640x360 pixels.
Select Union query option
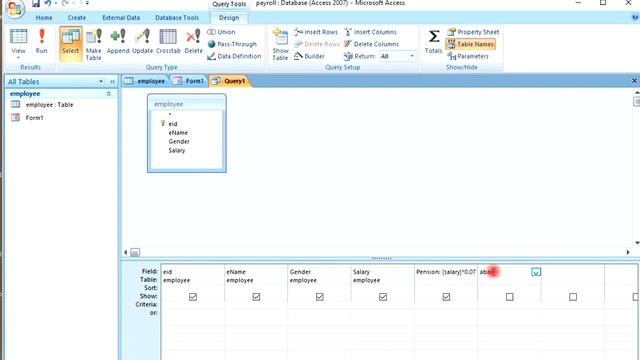click(x=221, y=32)
